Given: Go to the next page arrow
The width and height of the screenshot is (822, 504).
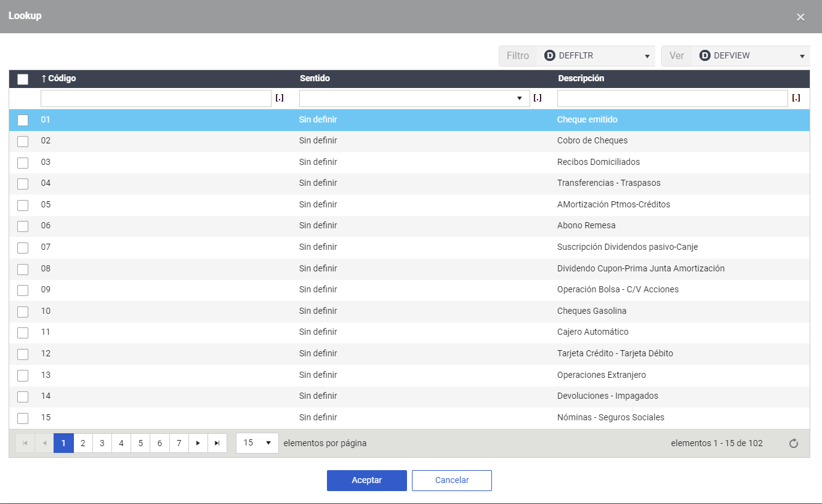Looking at the screenshot, I should (198, 443).
